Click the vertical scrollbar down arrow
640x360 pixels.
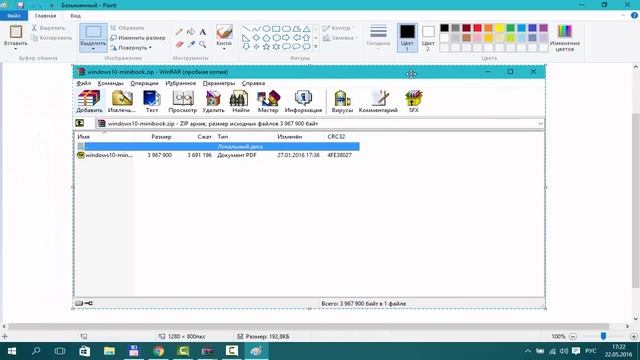[636, 319]
